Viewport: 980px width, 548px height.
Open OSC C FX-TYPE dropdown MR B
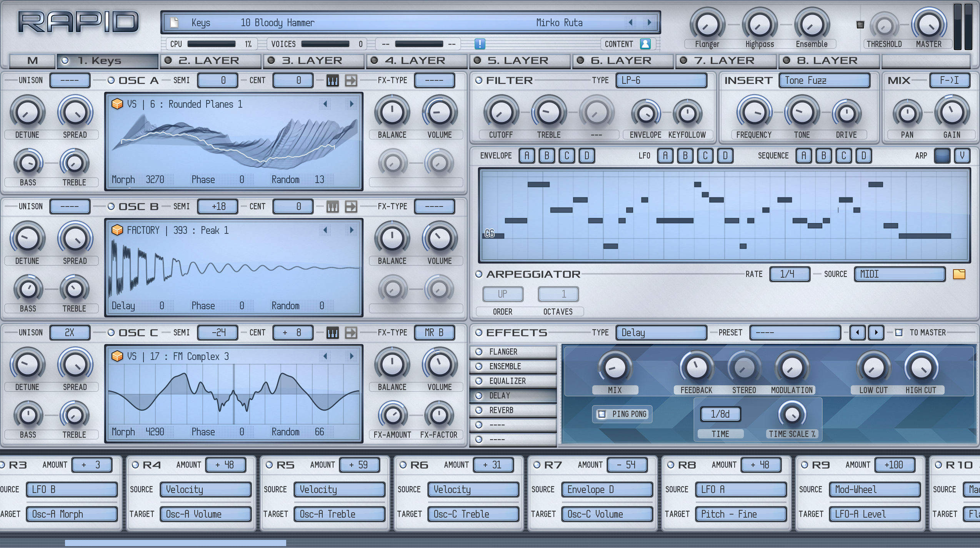pos(435,333)
